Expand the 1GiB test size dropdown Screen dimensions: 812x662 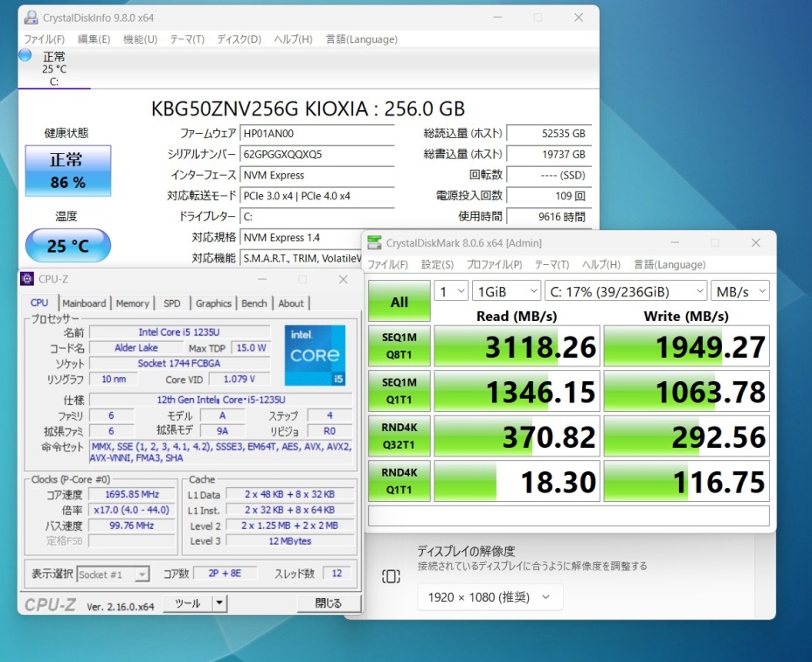(x=507, y=291)
